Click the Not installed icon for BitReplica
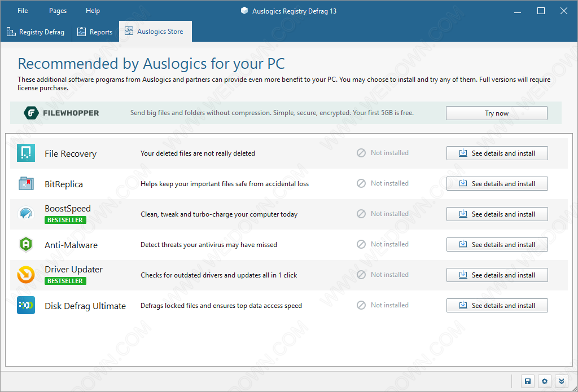Screen dimensions: 578x392 click(x=361, y=183)
